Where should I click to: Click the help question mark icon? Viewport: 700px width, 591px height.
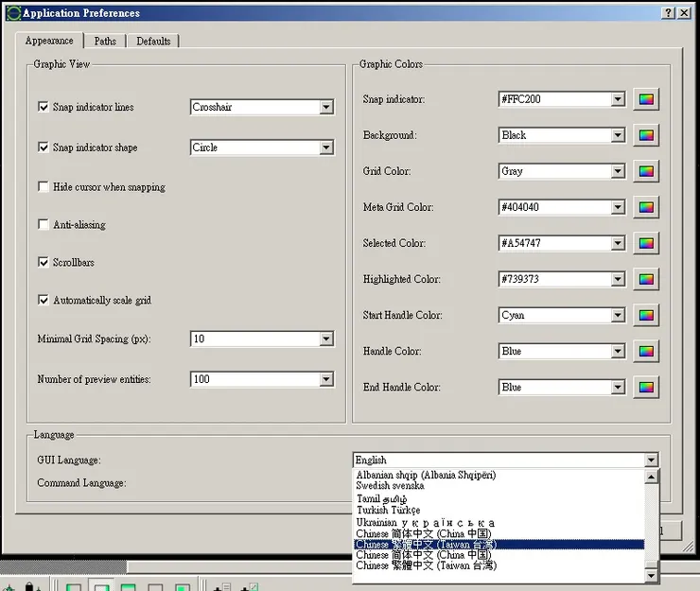[x=668, y=13]
